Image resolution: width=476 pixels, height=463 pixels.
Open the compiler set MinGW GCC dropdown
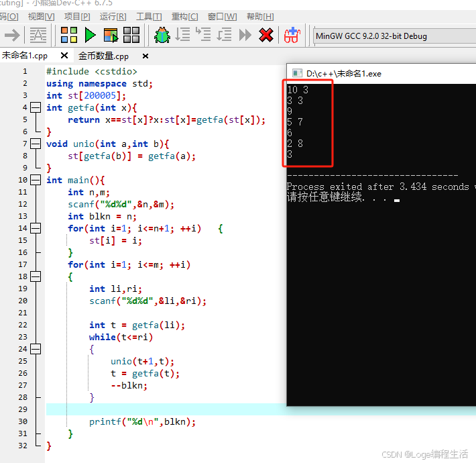click(x=395, y=36)
